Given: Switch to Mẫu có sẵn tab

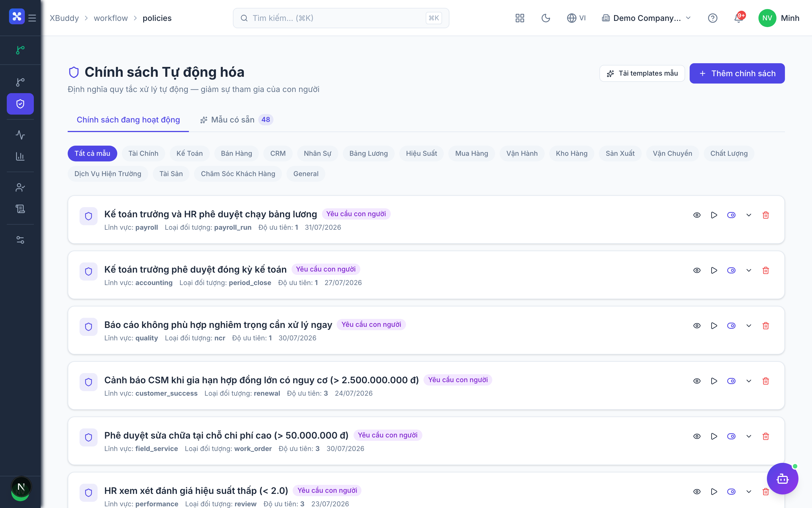Looking at the screenshot, I should (237, 120).
